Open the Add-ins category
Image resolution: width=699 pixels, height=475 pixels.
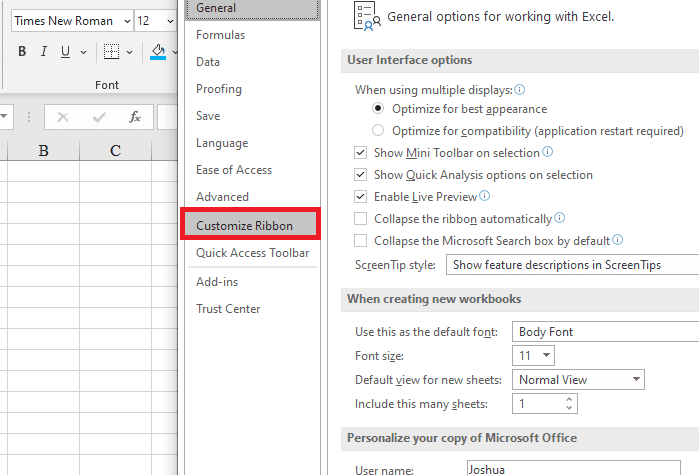pos(252,282)
